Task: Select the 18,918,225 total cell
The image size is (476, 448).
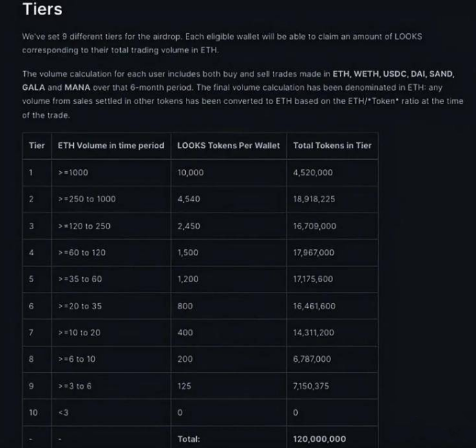Action: [x=332, y=199]
